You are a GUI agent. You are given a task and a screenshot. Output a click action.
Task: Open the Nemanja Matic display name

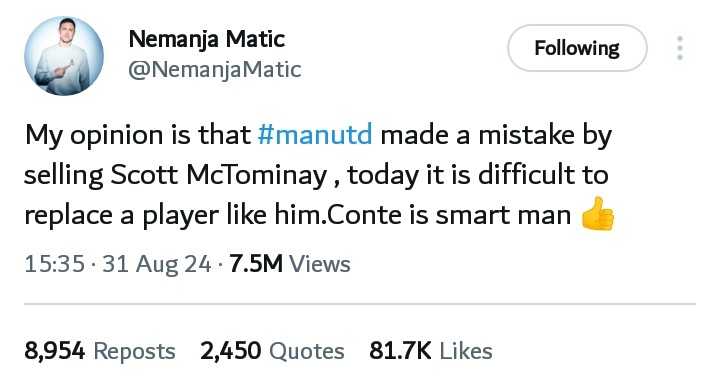tap(207, 39)
